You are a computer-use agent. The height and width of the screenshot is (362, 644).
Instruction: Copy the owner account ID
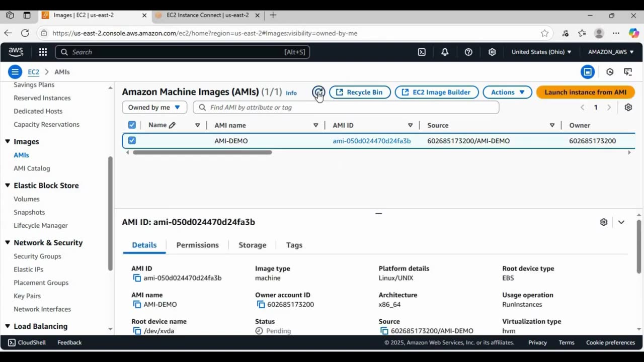(261, 304)
